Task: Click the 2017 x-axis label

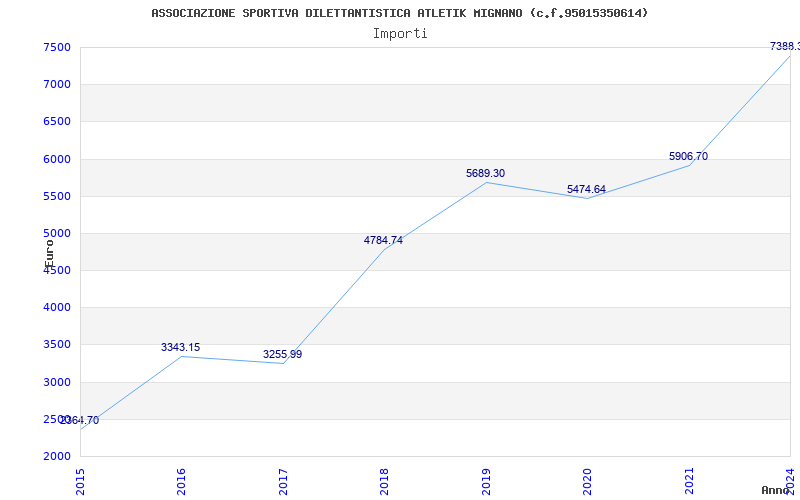Action: 283,481
